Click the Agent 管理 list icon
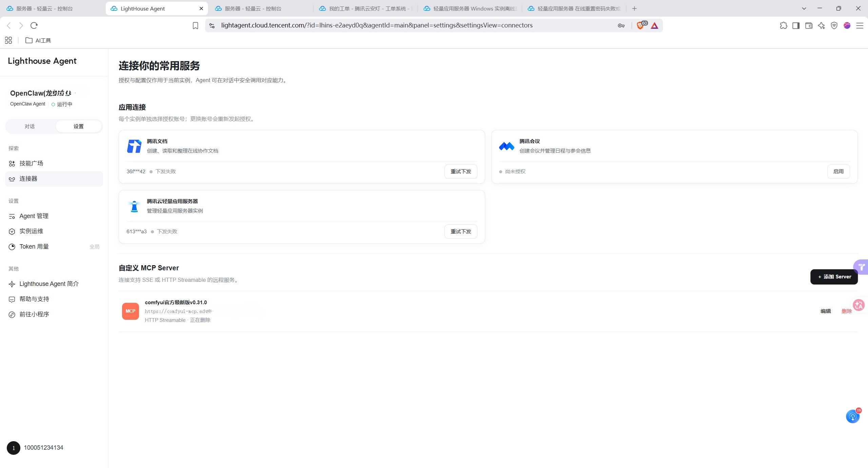Image resolution: width=868 pixels, height=468 pixels. point(12,216)
